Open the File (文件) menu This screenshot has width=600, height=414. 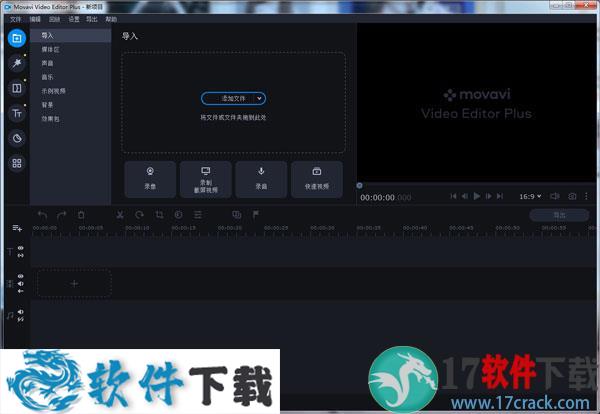coord(15,20)
